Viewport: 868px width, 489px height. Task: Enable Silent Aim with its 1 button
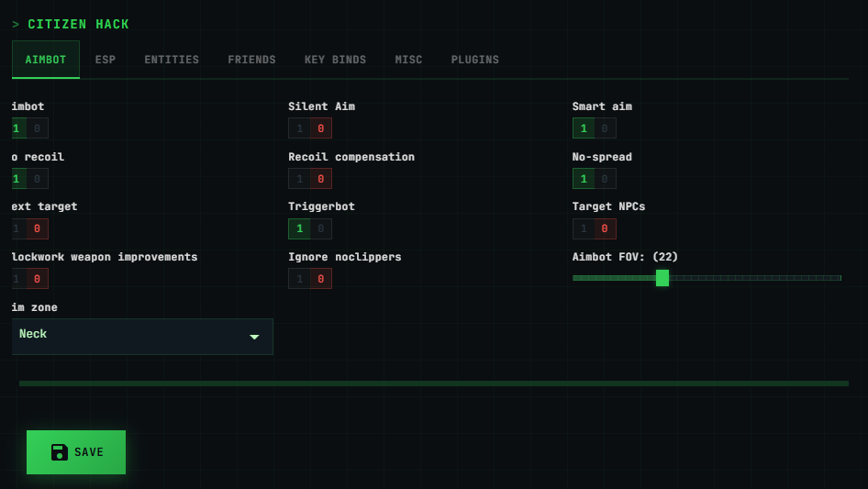point(299,128)
